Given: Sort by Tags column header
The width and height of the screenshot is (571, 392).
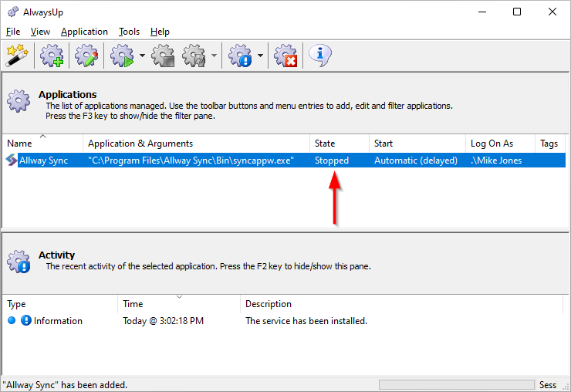Looking at the screenshot, I should 550,144.
